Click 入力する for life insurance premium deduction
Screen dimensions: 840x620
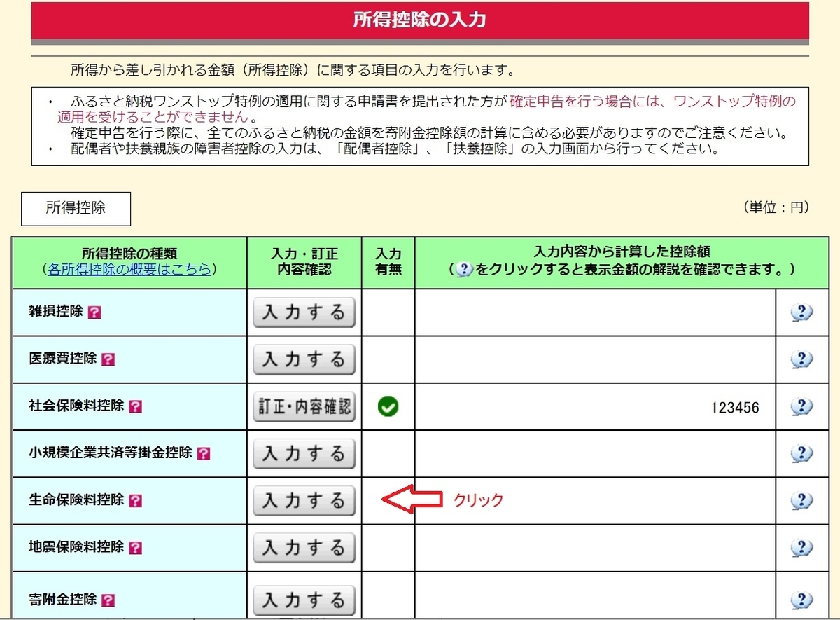(x=304, y=500)
